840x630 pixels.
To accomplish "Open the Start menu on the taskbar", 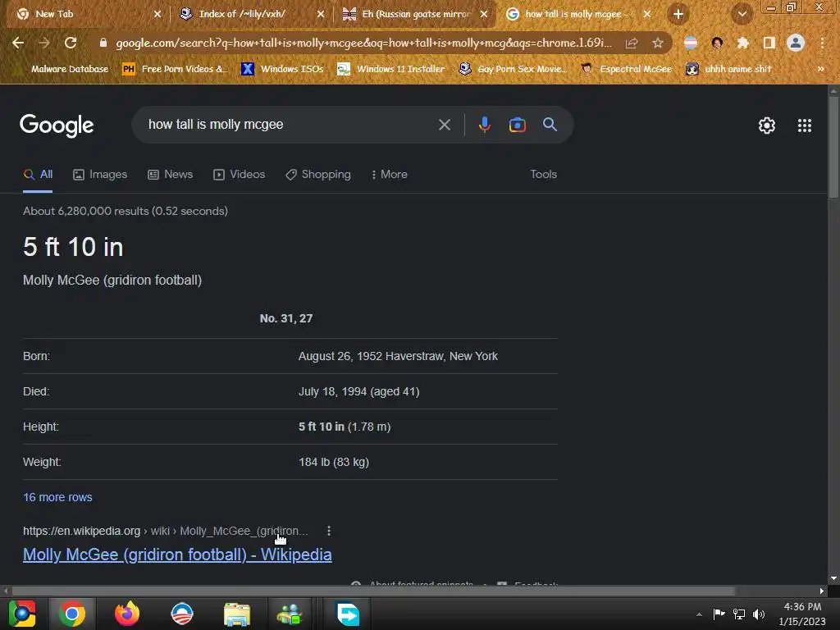I will click(22, 614).
